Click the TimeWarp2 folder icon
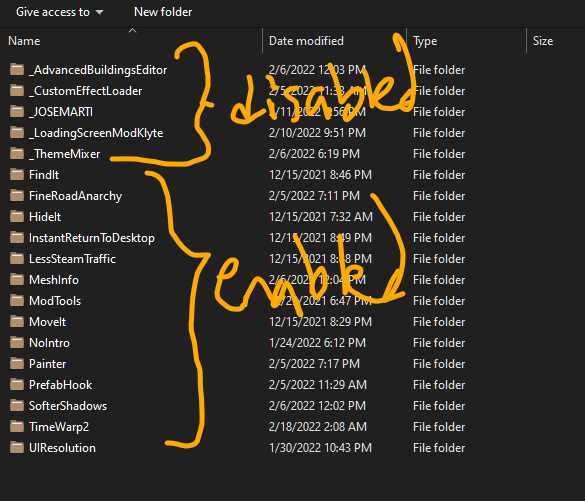Viewport: 585px width, 501px height. coord(17,426)
